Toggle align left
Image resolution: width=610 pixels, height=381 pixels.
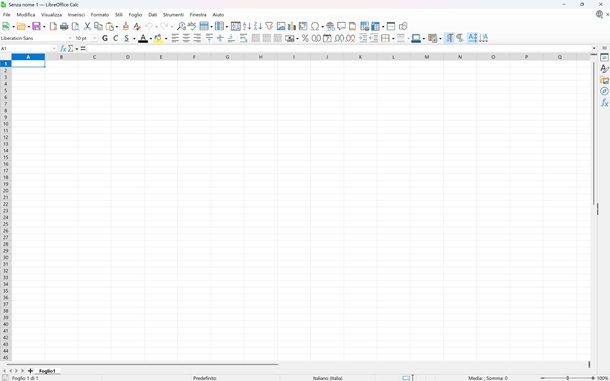175,38
